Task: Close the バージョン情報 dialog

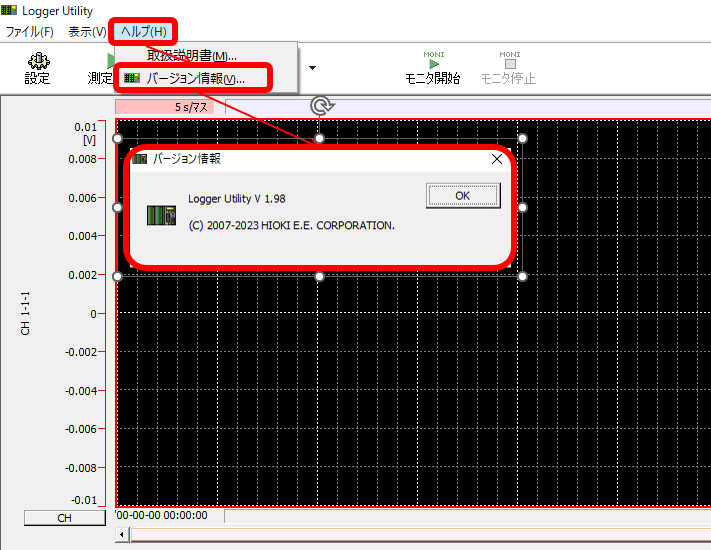Action: click(497, 159)
